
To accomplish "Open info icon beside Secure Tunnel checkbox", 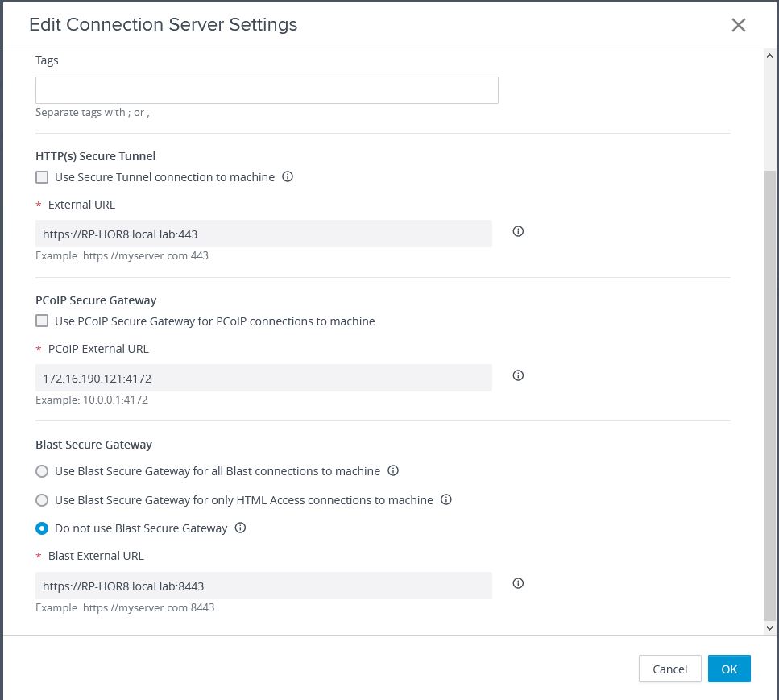I will 288,176.
